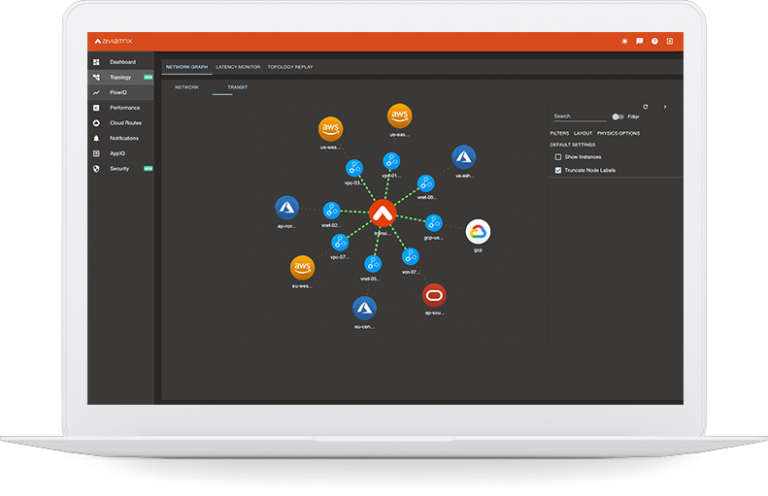Click the vnet-09 gateway node
The width and height of the screenshot is (768, 496).
[426, 184]
